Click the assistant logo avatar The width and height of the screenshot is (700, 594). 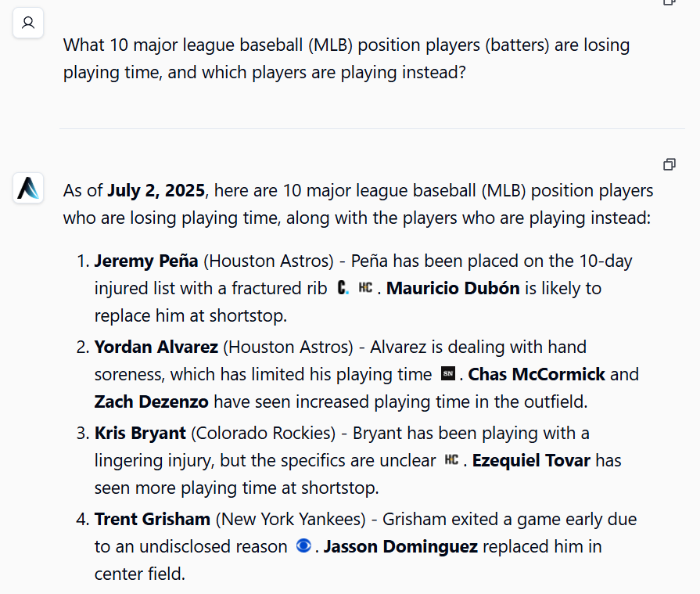(28, 188)
